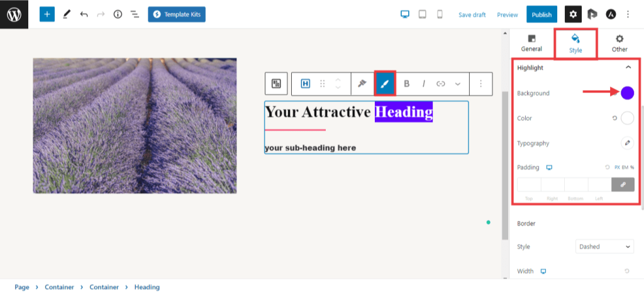Screen dimensions: 644x295
Task: Switch to the Other tab
Action: [x=619, y=43]
